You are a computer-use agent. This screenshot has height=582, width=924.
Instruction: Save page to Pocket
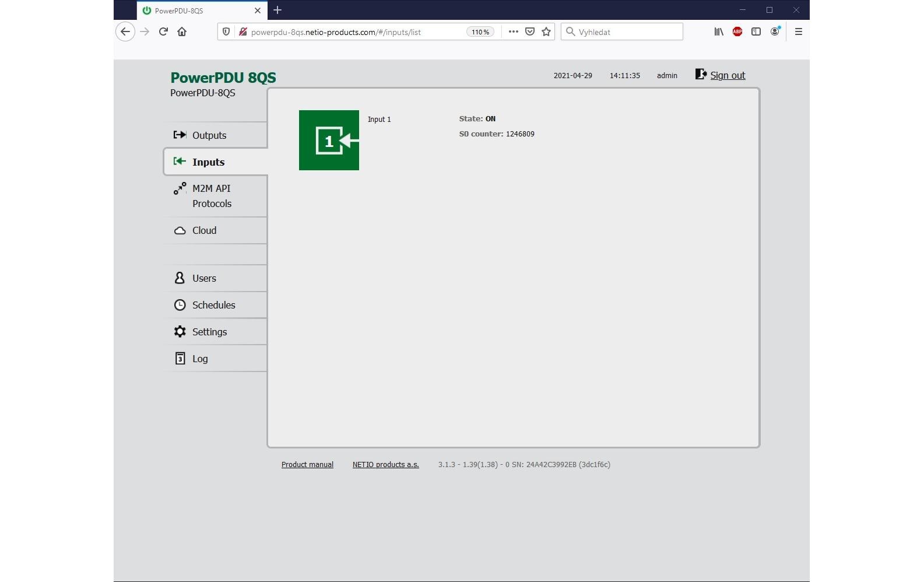click(530, 31)
